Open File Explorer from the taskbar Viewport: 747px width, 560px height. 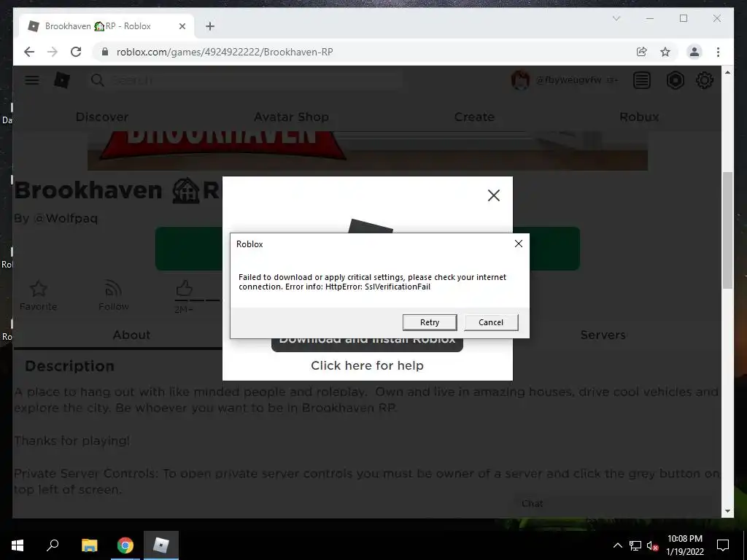coord(89,545)
